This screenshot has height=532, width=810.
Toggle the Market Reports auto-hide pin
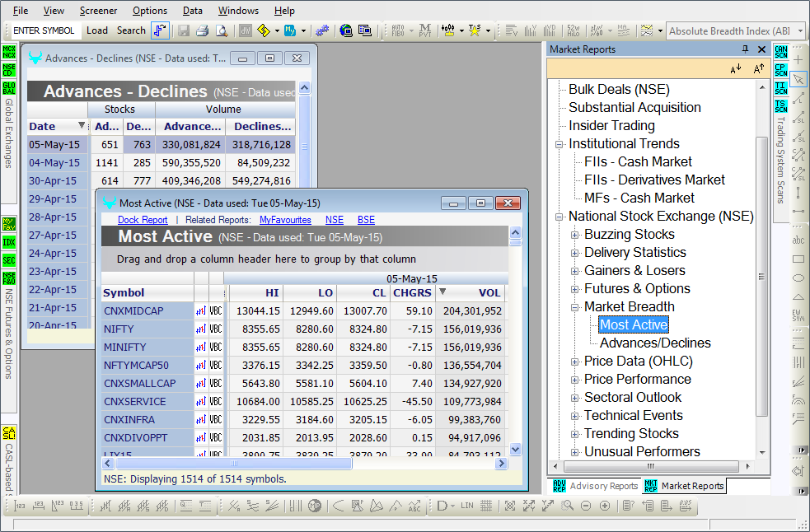(x=745, y=49)
